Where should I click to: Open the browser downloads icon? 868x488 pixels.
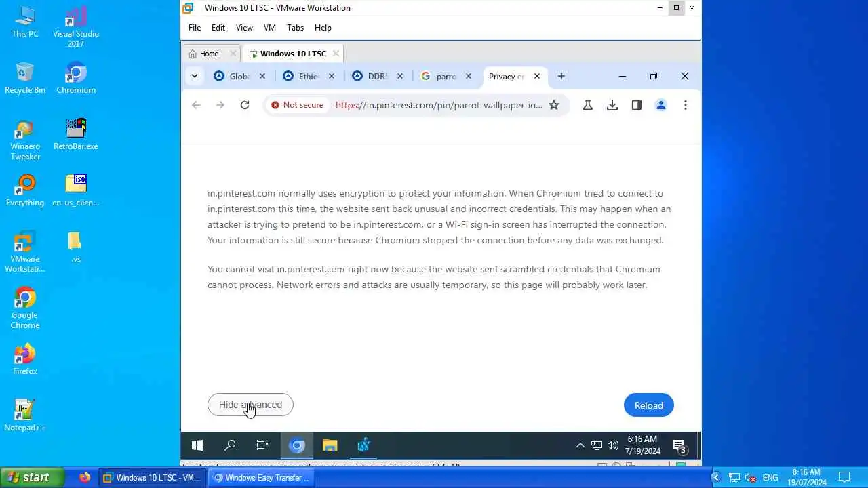pos(612,105)
